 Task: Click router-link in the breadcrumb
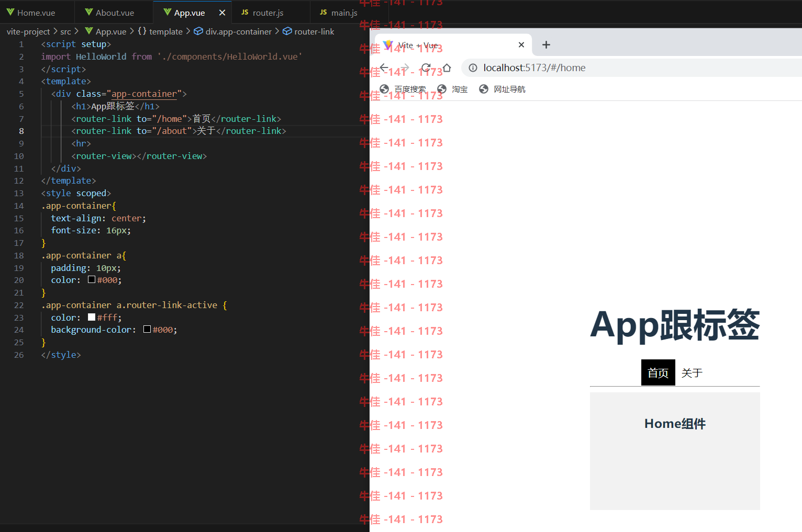(x=314, y=31)
